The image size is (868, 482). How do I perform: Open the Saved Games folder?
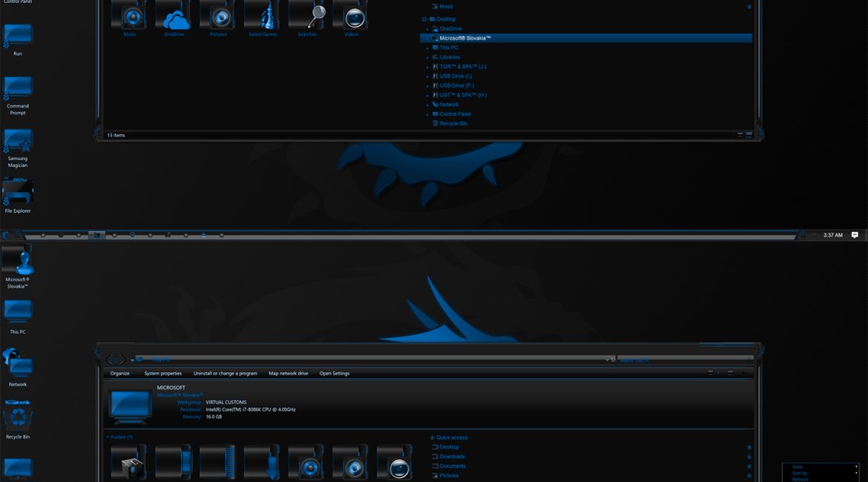(x=262, y=16)
